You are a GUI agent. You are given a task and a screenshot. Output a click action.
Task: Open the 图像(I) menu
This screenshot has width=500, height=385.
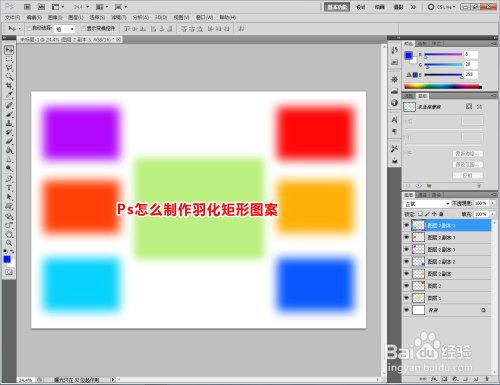pos(55,17)
